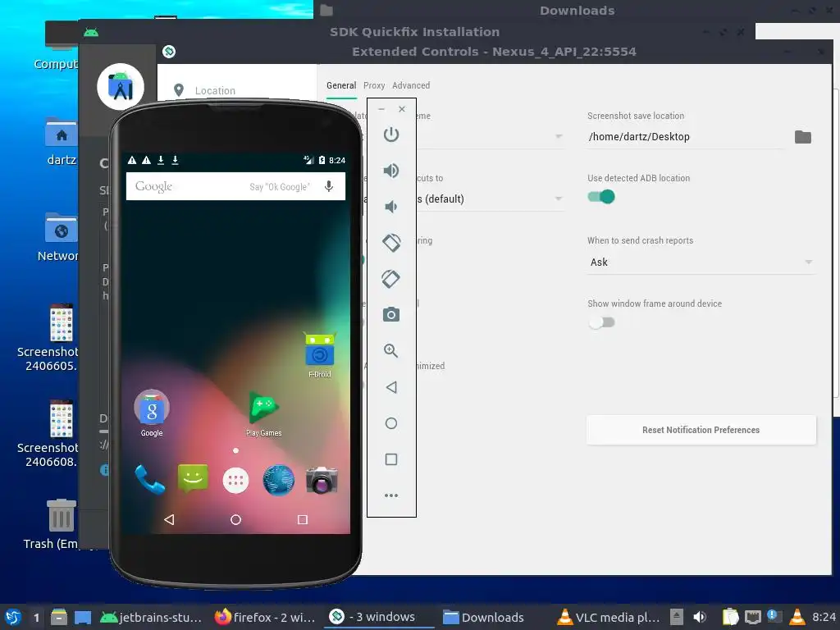Viewport: 840px width, 630px height.
Task: Click the screenshot save path field
Action: point(686,137)
